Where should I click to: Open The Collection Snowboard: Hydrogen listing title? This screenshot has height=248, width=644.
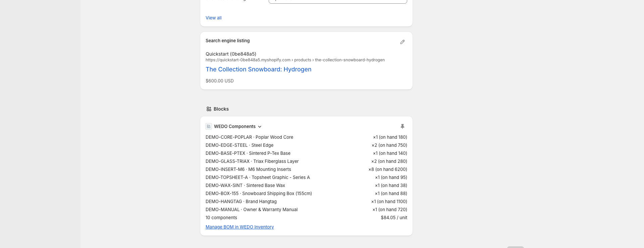[259, 69]
